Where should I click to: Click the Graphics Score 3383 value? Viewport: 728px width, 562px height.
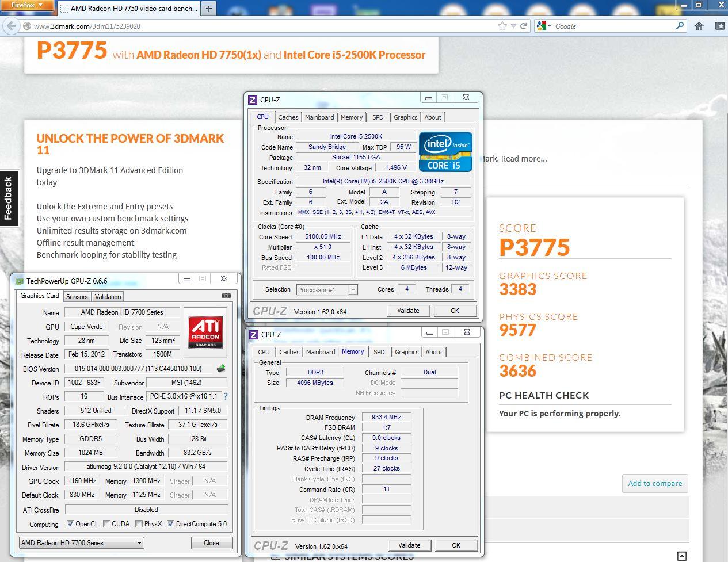click(518, 289)
